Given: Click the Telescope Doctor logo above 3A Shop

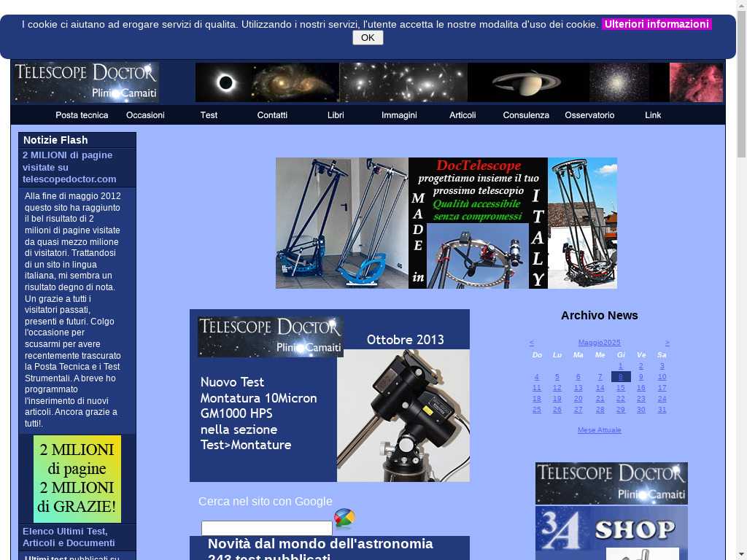Looking at the screenshot, I should pos(612,483).
